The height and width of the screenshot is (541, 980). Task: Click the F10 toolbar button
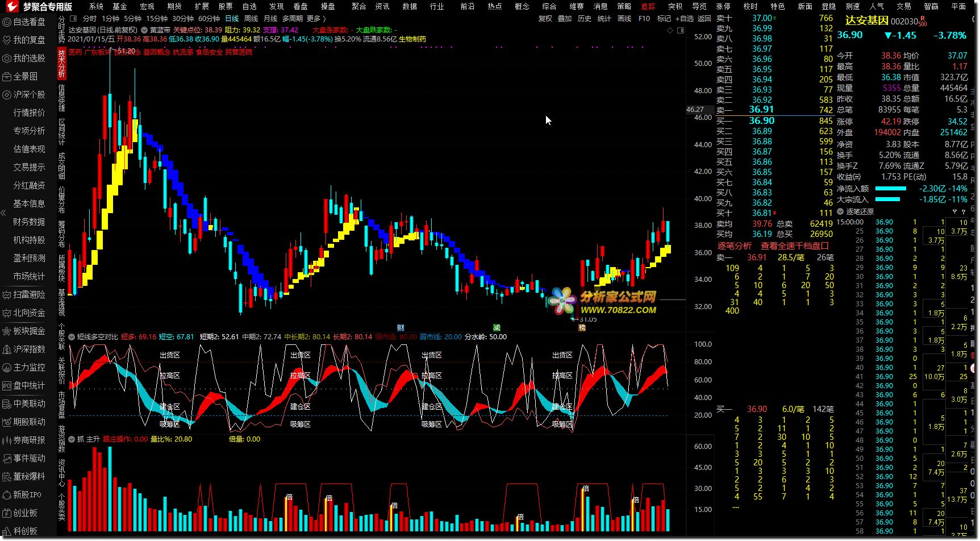tap(644, 19)
